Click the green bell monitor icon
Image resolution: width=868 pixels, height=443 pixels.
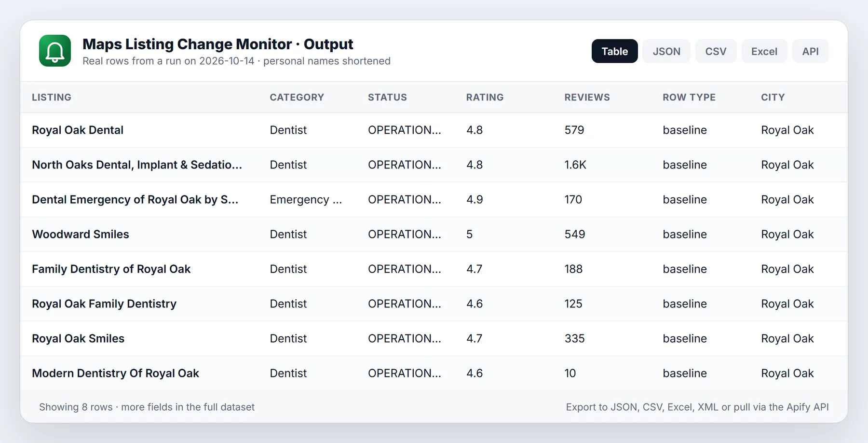pos(55,51)
